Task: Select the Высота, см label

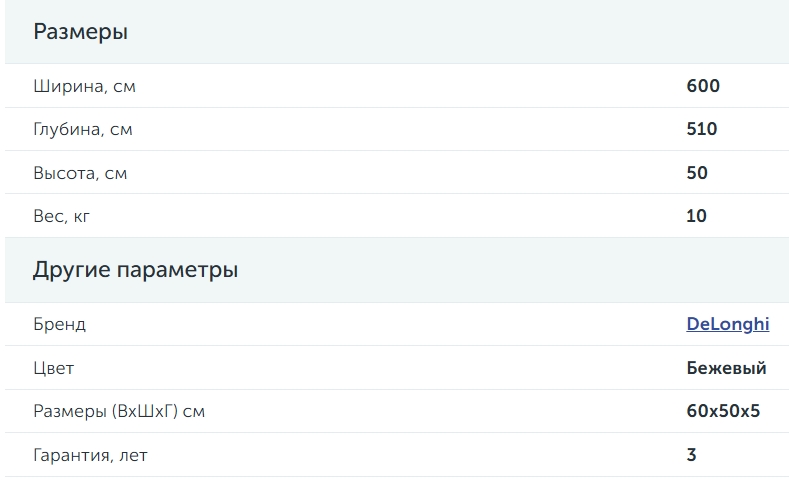Action: point(80,173)
